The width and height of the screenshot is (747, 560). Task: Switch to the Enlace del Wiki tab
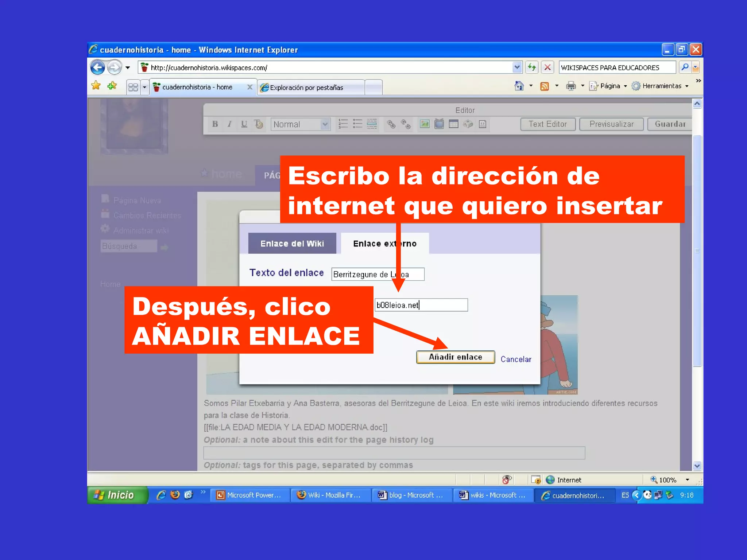coord(292,244)
